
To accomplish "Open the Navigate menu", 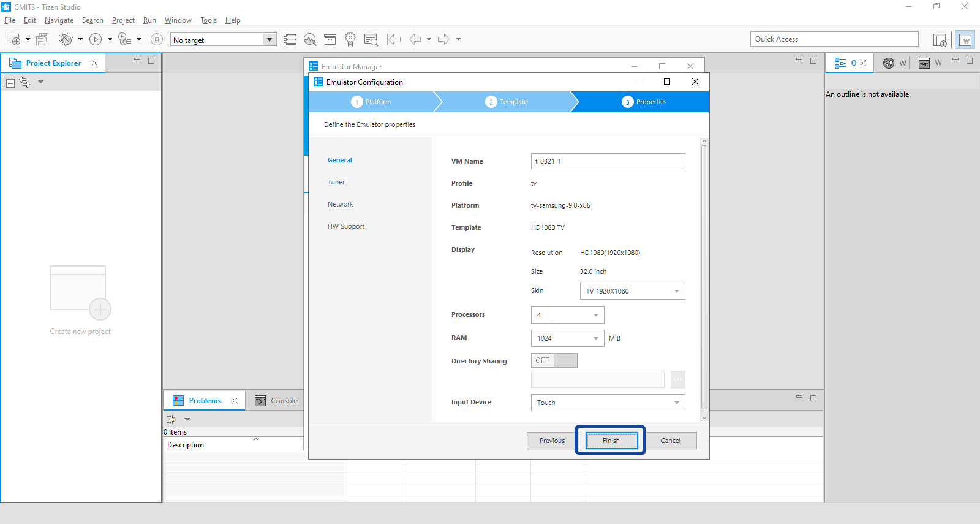I will tap(59, 20).
